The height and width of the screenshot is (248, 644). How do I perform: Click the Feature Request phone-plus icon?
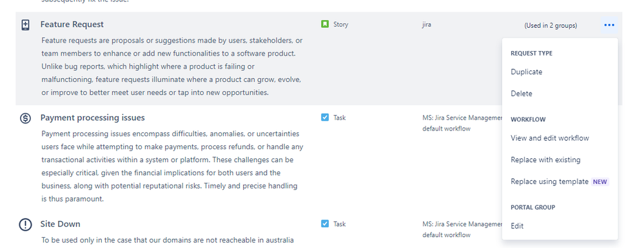click(26, 25)
